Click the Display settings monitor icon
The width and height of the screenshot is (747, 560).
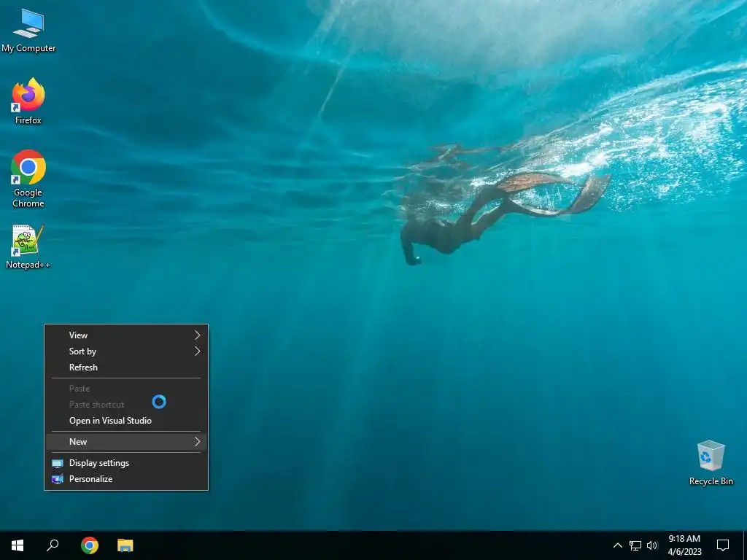point(58,463)
